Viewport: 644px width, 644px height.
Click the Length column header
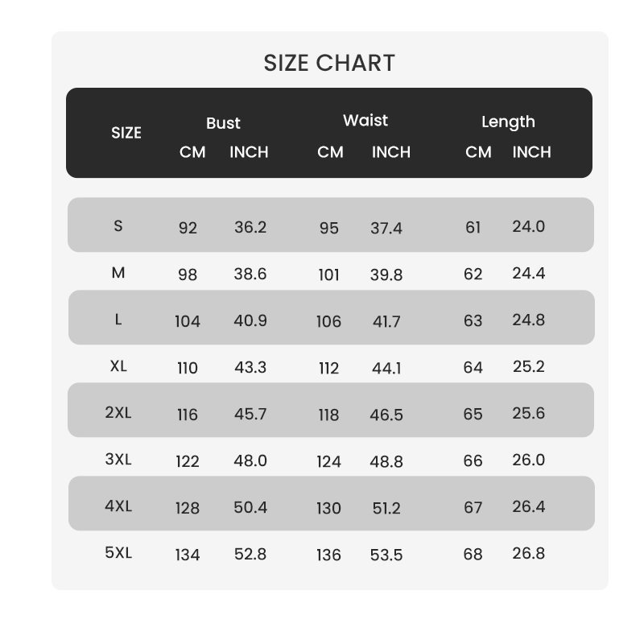click(x=508, y=122)
